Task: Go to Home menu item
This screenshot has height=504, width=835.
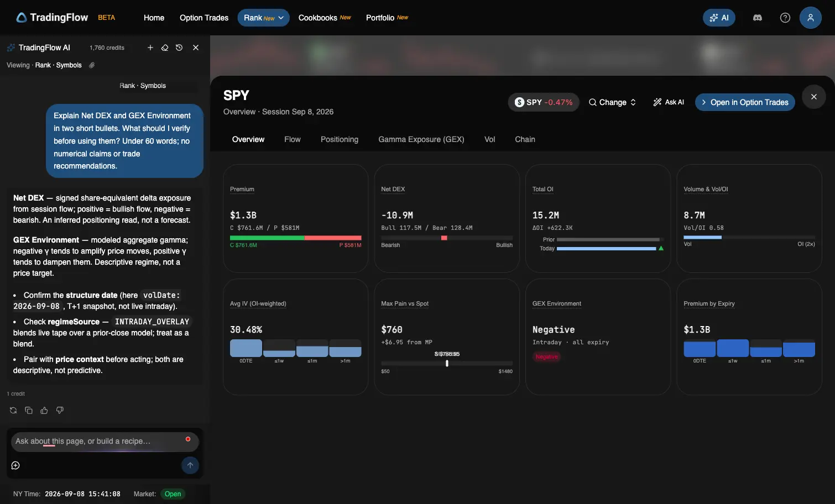Action: click(x=154, y=18)
